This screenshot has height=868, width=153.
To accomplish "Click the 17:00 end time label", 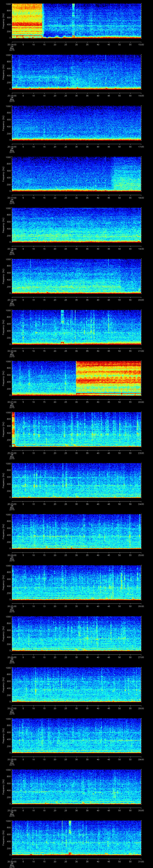I will pos(141,146).
